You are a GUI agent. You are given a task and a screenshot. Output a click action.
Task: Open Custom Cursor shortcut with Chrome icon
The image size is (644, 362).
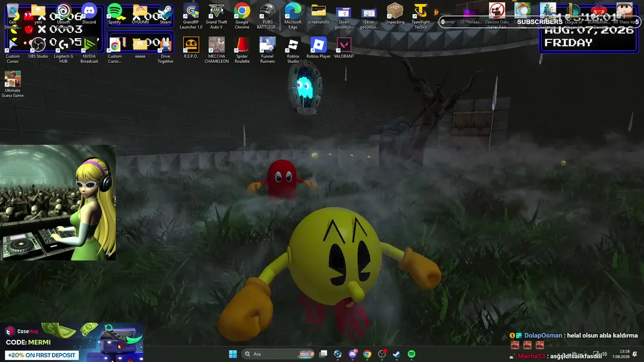click(x=115, y=50)
